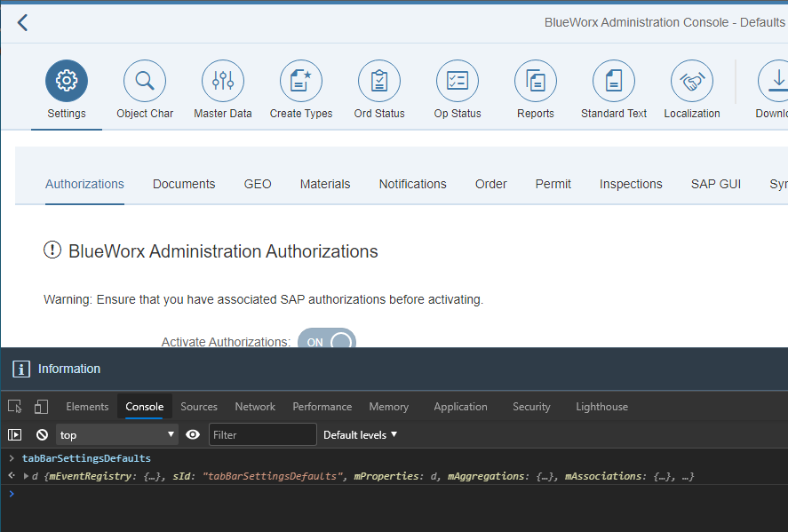788x532 pixels.
Task: Create live expression with eye icon
Action: click(193, 434)
